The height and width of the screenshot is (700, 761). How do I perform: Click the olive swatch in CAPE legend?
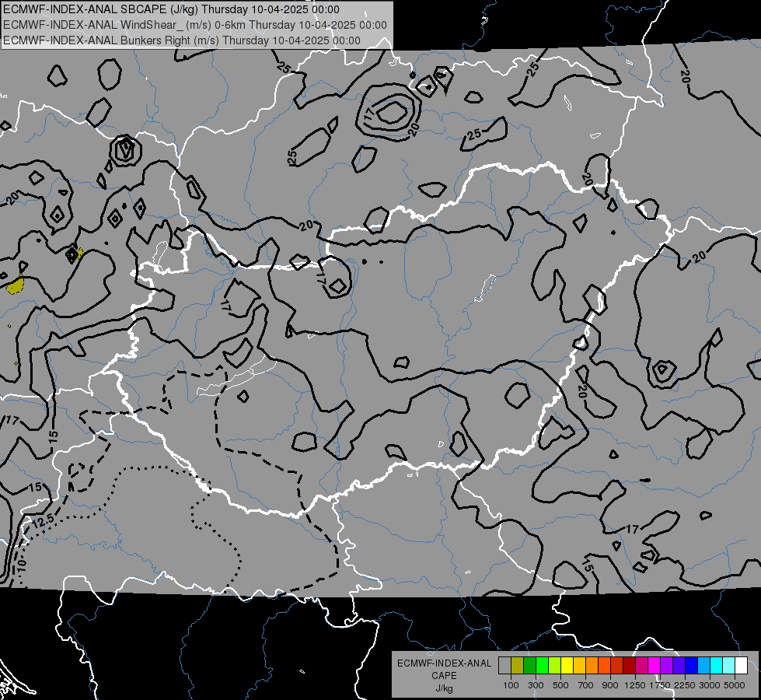(518, 666)
